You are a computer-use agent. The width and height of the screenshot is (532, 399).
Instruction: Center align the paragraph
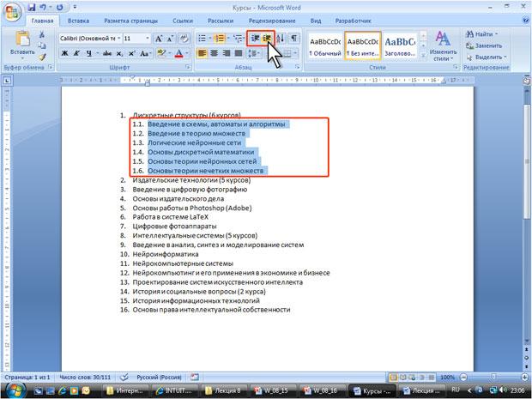coord(214,53)
